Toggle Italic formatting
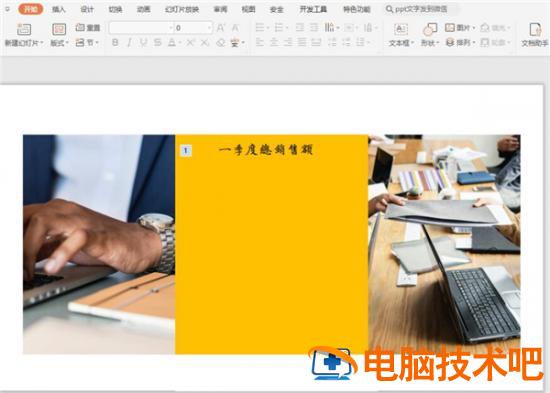This screenshot has width=550, height=393. (x=129, y=43)
